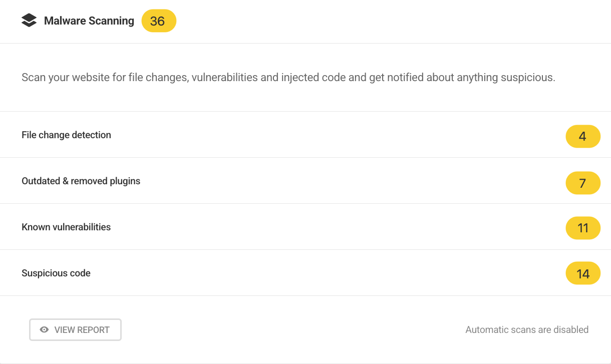Open the Suspicious code section
This screenshot has width=611, height=364.
56,273
